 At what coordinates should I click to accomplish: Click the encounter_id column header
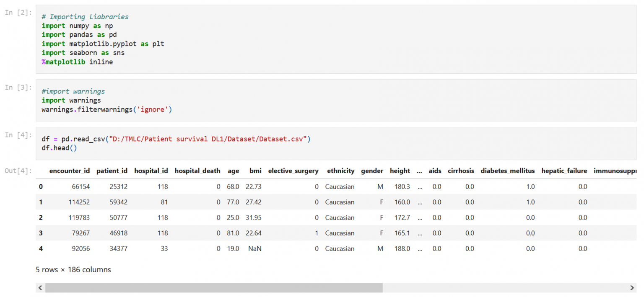pyautogui.click(x=70, y=171)
